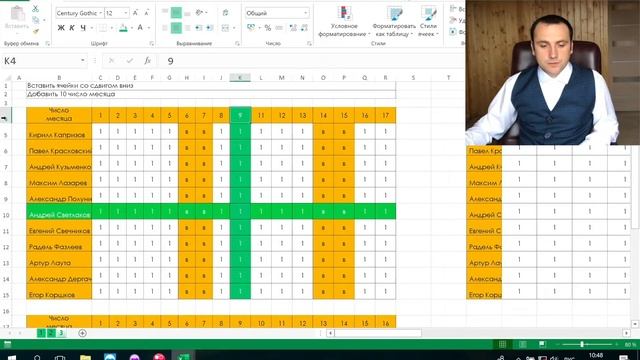The width and height of the screenshot is (640, 360).
Task: Open font color dropdown arrow
Action: pos(149,28)
